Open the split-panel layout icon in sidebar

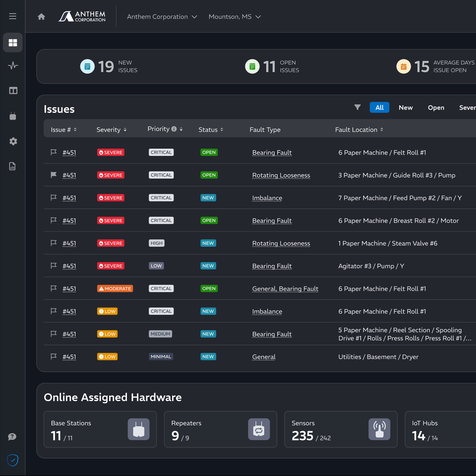coord(13,91)
